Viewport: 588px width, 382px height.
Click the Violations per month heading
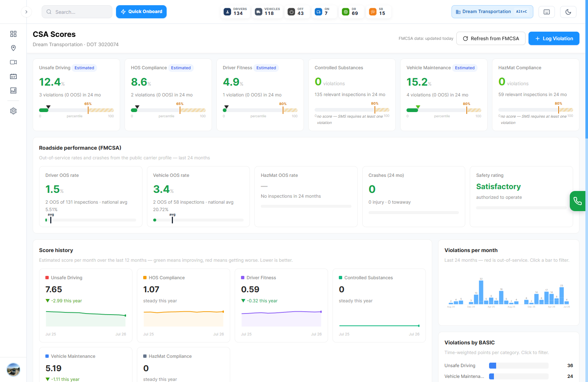471,250
